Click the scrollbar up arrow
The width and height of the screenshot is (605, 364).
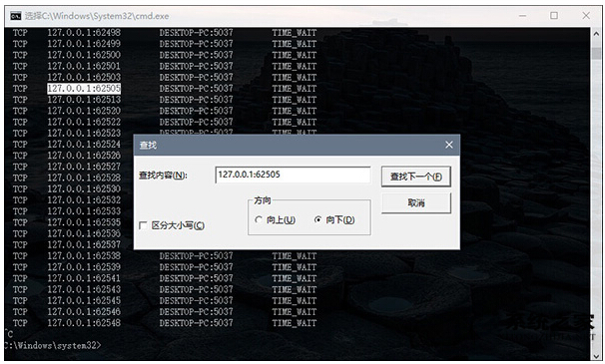(x=596, y=34)
